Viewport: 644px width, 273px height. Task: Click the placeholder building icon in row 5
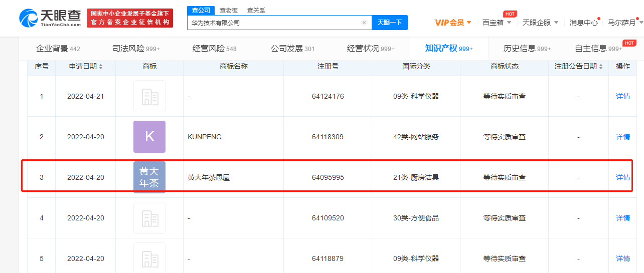click(149, 258)
